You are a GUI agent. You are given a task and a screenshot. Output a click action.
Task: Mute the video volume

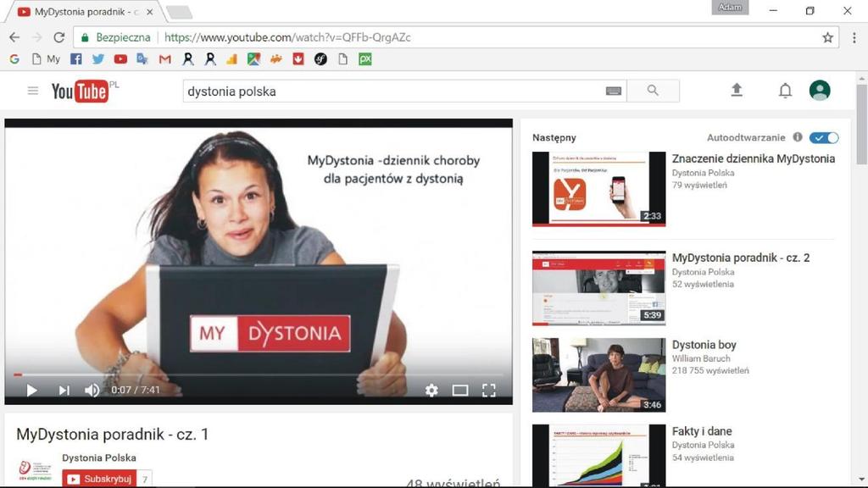(92, 391)
